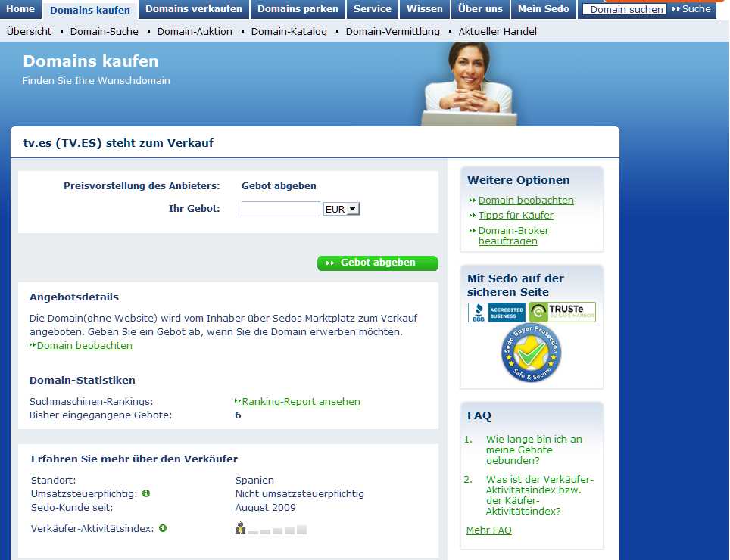Open the Tipps für Käufer link
Viewport: 730px width, 560px height.
point(516,216)
